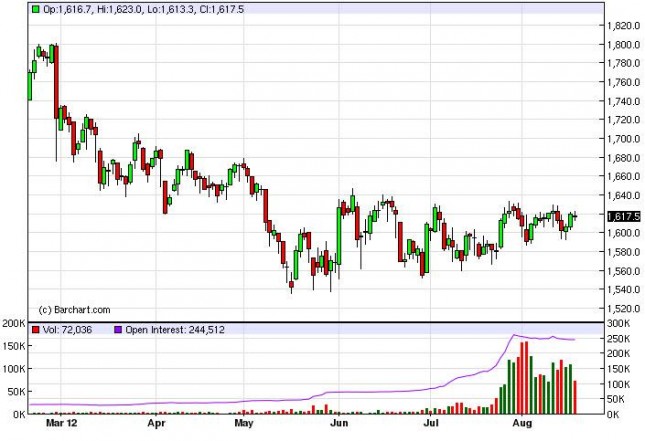This screenshot has height=441, width=645.
Task: Click the Vol: 72,036 label
Action: 67,330
